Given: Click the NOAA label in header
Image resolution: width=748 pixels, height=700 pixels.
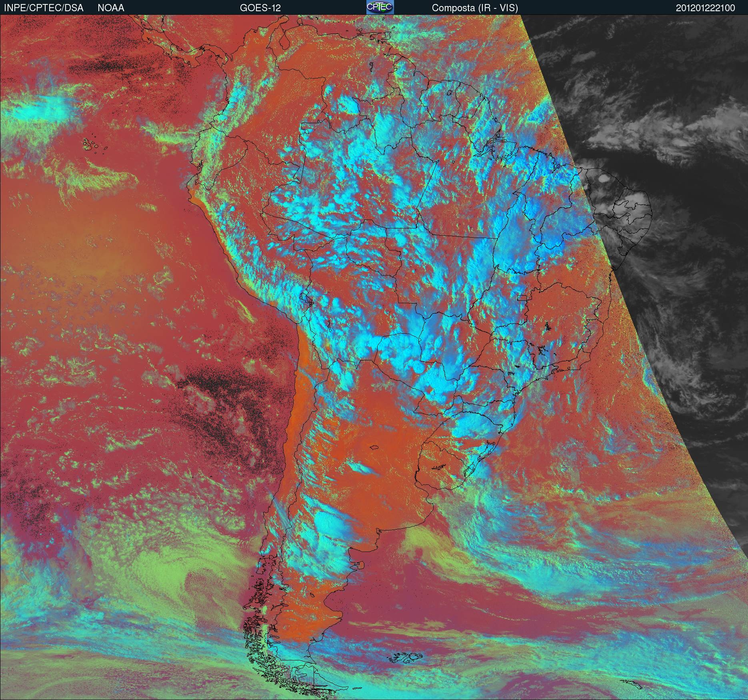Looking at the screenshot, I should pyautogui.click(x=111, y=8).
